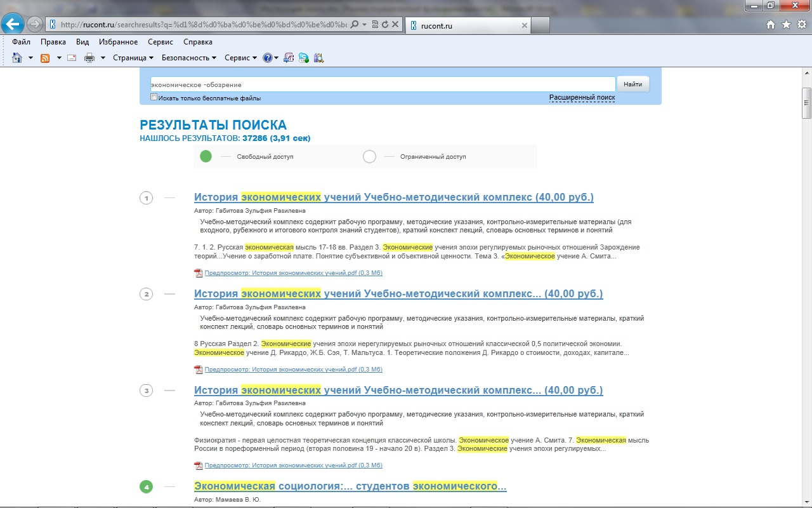This screenshot has height=508, width=812.
Task: Click the blue Help question mark icon
Action: [267, 58]
